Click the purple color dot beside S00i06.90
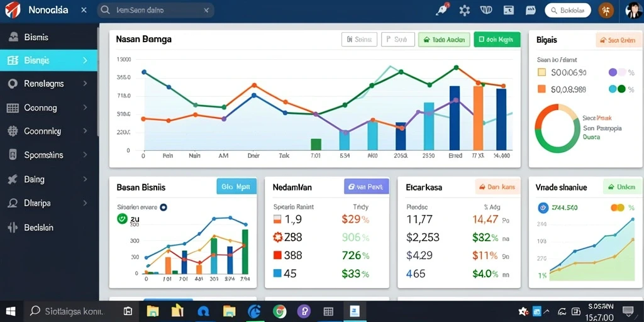The width and height of the screenshot is (644, 322). [613, 73]
